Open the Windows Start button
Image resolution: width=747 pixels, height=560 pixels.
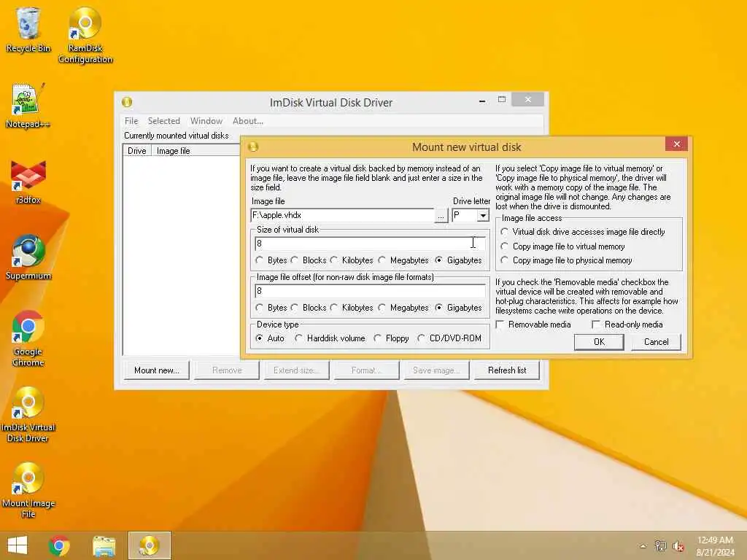[x=18, y=545]
